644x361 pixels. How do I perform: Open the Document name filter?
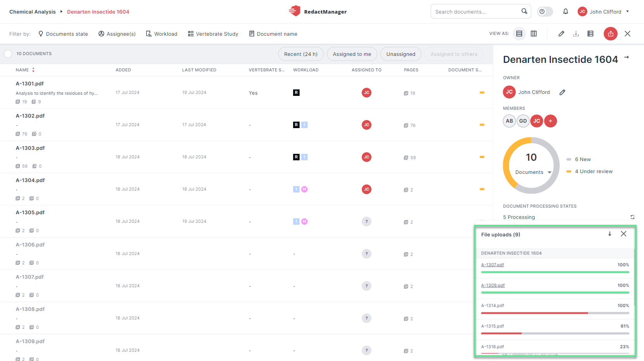click(x=273, y=34)
